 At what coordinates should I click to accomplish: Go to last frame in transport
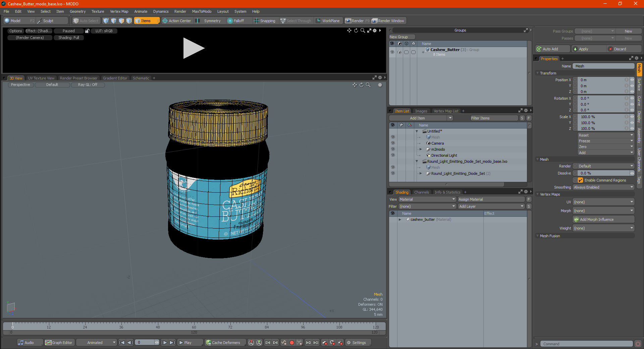pyautogui.click(x=172, y=343)
